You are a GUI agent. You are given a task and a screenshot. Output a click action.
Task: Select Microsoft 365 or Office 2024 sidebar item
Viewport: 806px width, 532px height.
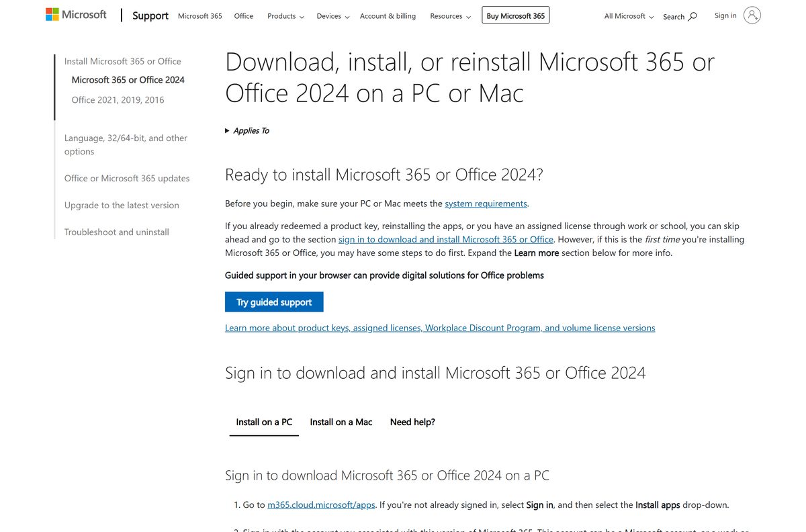pyautogui.click(x=128, y=80)
